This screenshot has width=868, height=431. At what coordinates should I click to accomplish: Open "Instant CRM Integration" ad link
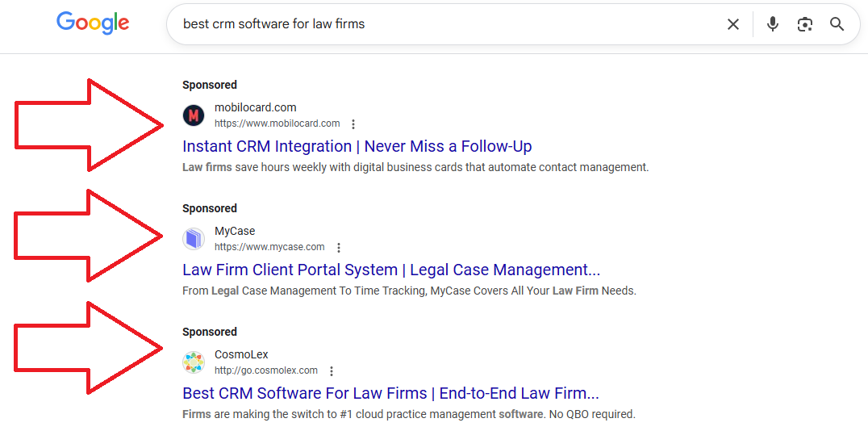357,146
